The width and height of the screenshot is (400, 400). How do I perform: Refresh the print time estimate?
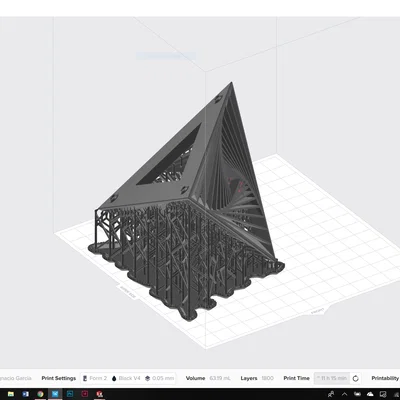pyautogui.click(x=355, y=378)
